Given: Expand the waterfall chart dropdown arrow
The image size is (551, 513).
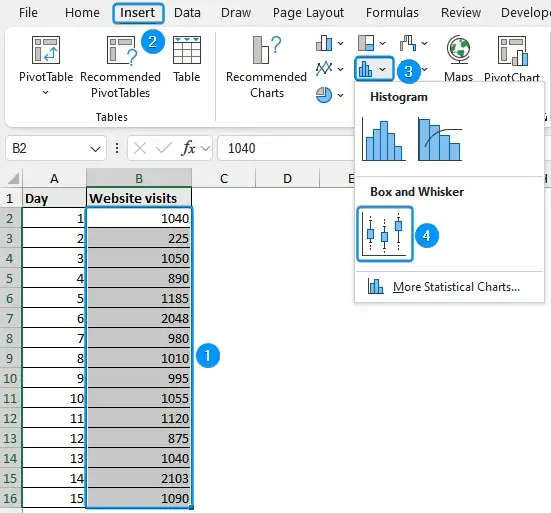Looking at the screenshot, I should point(424,44).
